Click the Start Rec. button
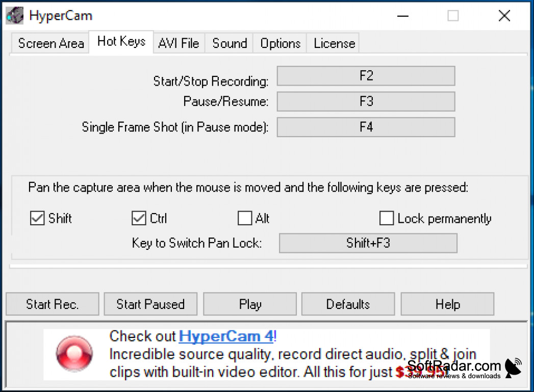Image resolution: width=534 pixels, height=392 pixels. 53,304
